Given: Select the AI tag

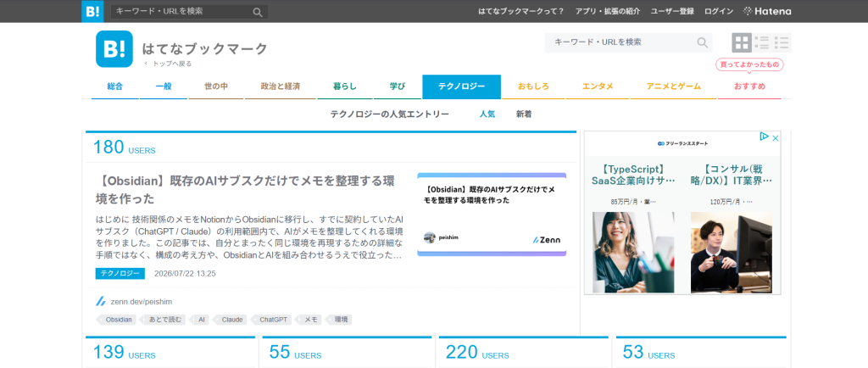Looking at the screenshot, I should tap(200, 320).
